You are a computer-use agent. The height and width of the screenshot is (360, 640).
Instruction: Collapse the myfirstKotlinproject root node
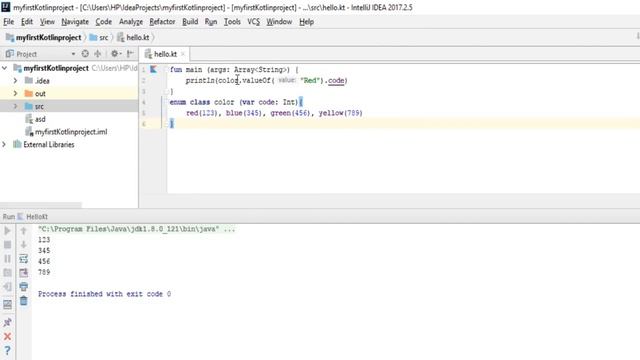(x=4, y=68)
